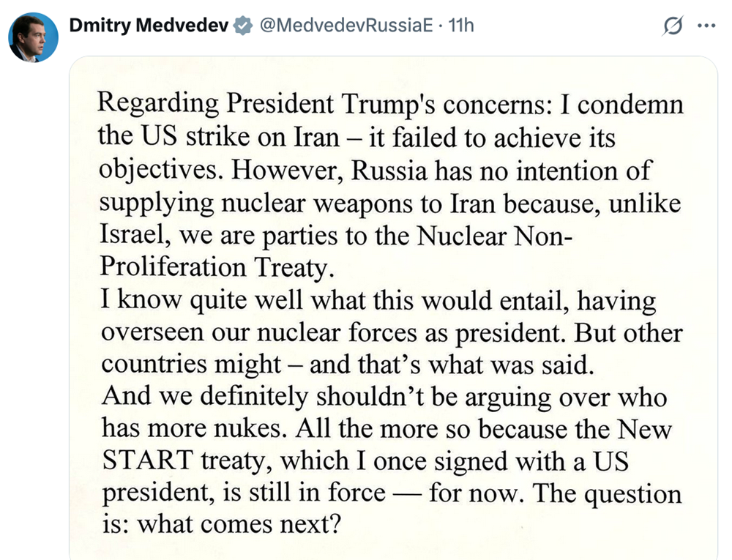Click the phrase "President Trump's concerns" in the image
Image resolution: width=732 pixels, height=560 pixels.
tap(392, 105)
